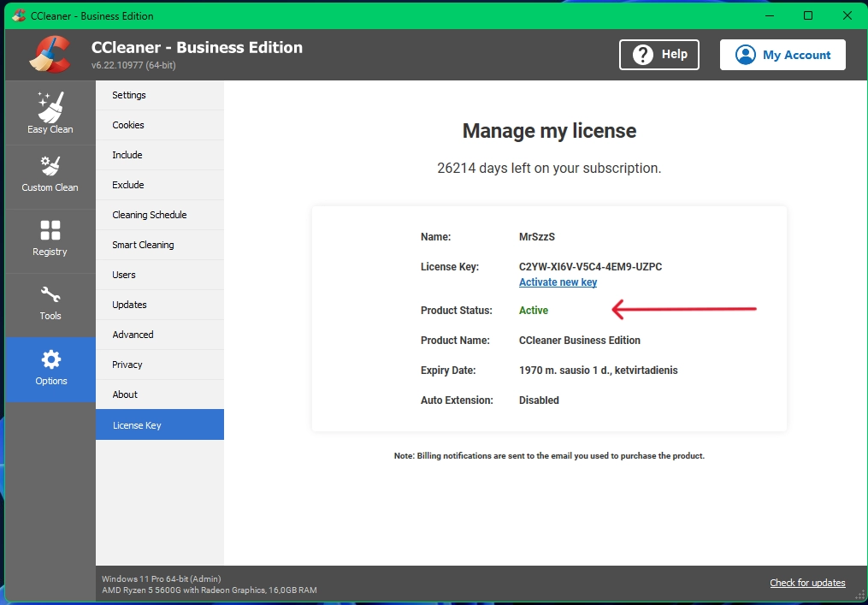Click the name value MrSzzS
The height and width of the screenshot is (605, 868).
coord(536,236)
